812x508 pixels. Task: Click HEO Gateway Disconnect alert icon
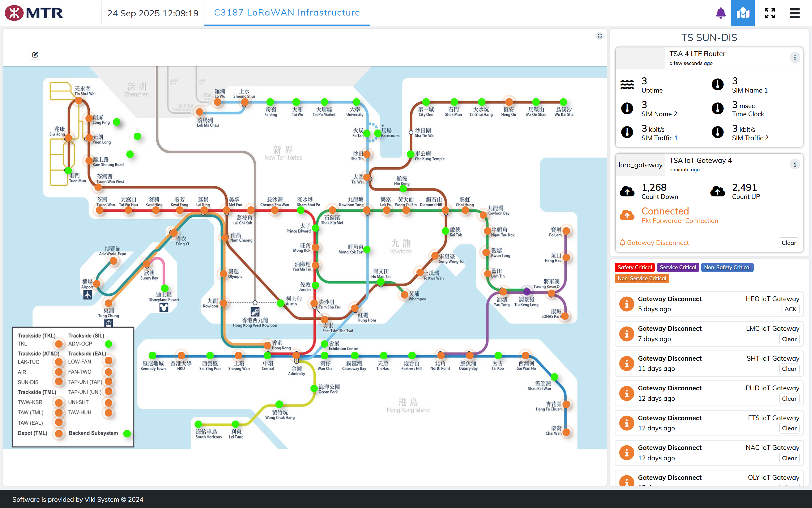tap(626, 304)
